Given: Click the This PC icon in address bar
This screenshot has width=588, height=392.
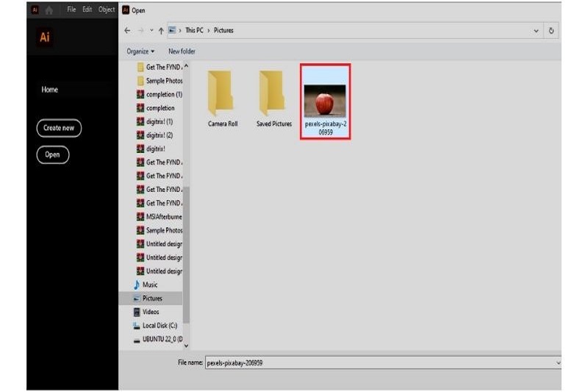Looking at the screenshot, I should tap(172, 30).
